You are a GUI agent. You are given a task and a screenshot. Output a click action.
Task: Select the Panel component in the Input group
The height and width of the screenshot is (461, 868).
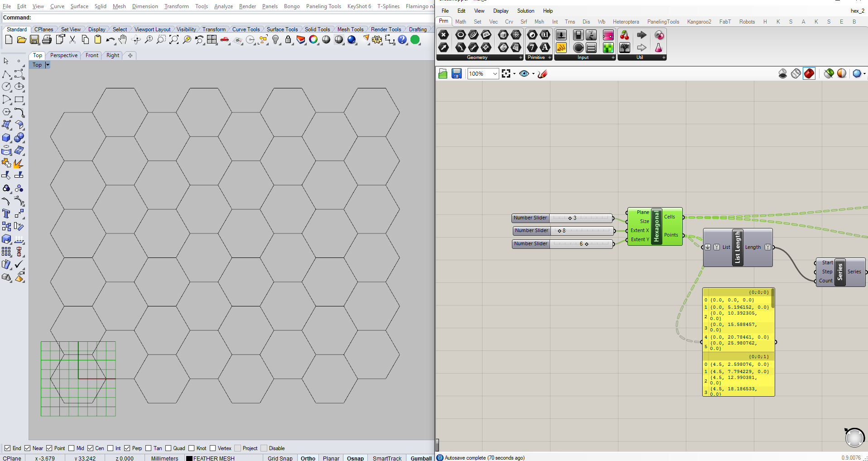tap(591, 49)
